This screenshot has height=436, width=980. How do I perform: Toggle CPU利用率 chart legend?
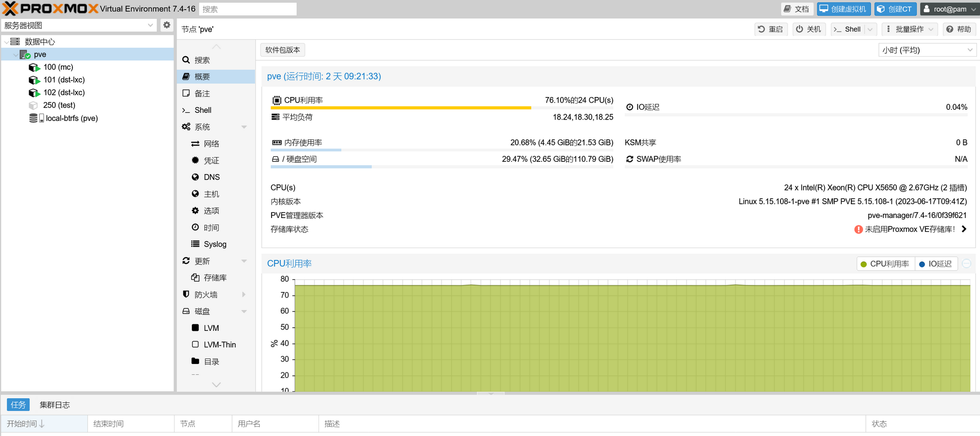(x=885, y=264)
